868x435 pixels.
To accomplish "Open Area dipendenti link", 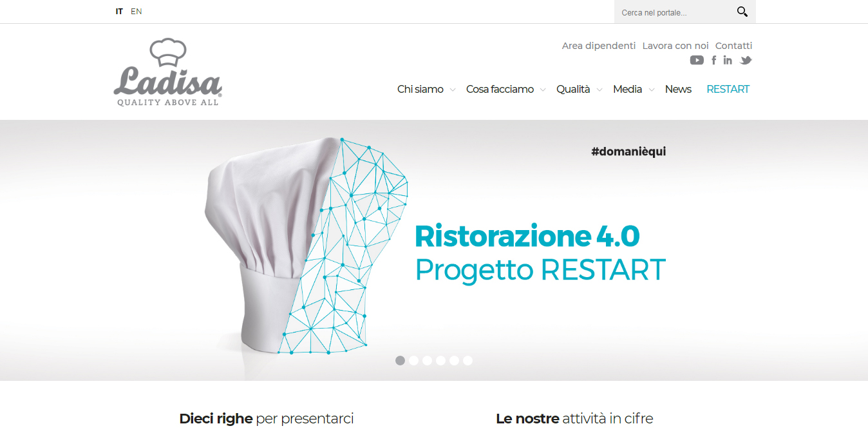I will point(599,46).
